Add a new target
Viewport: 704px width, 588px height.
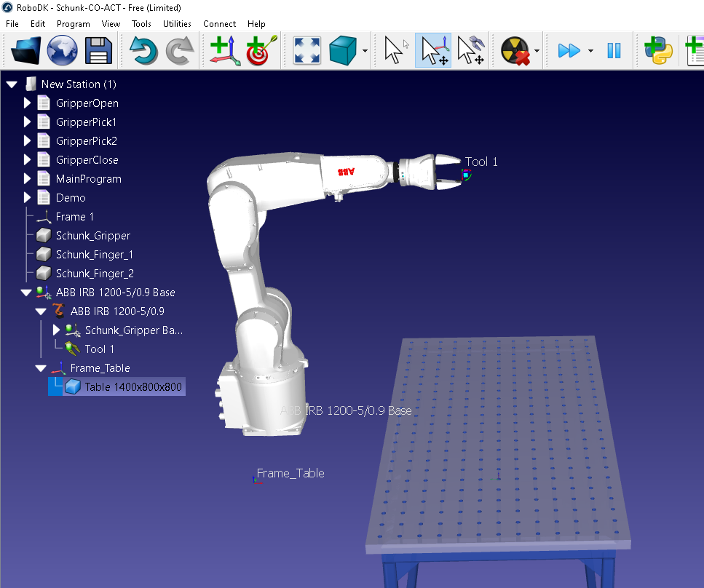pyautogui.click(x=261, y=50)
